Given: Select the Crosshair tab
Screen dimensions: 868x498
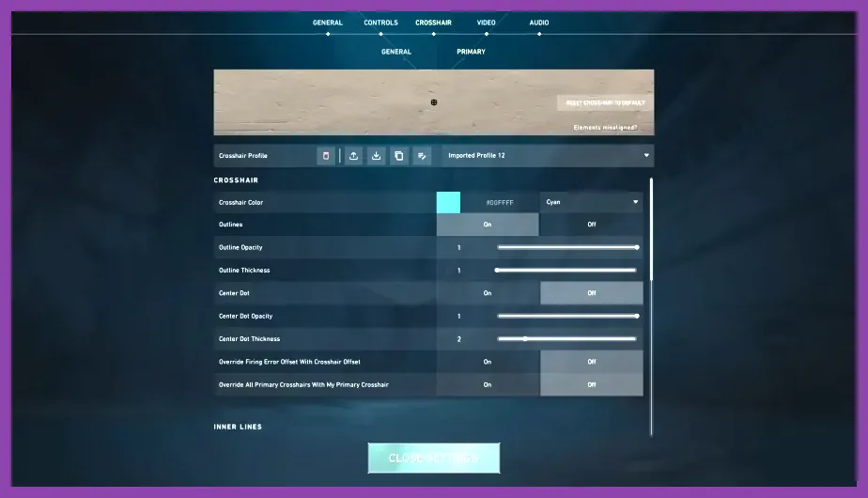Looking at the screenshot, I should 433,23.
